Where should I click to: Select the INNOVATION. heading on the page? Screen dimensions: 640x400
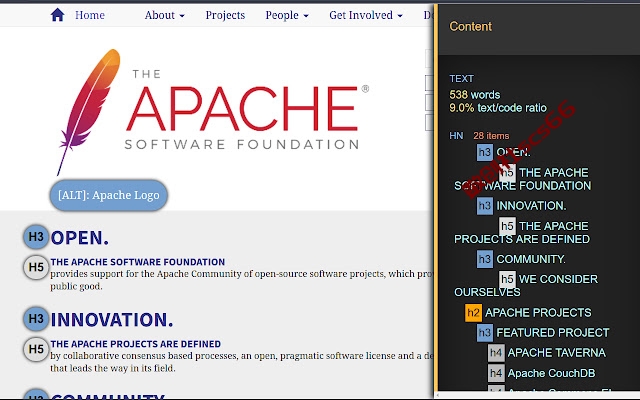click(112, 320)
